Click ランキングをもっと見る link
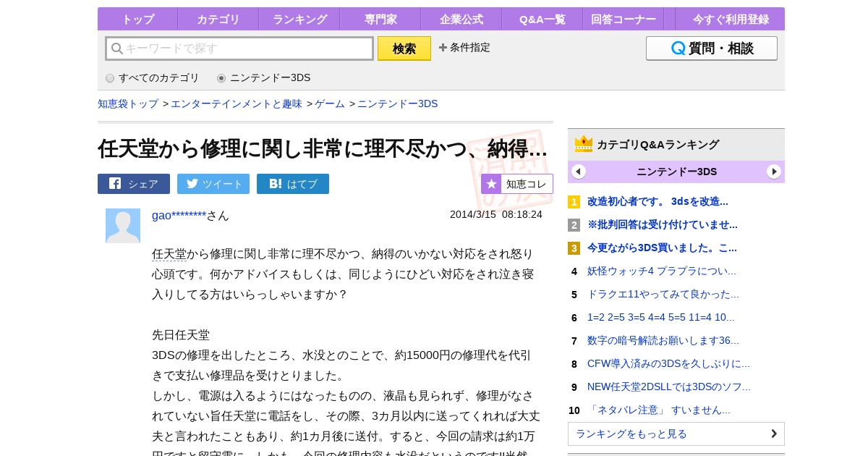Screen dimensions: 868x456 coord(676,434)
